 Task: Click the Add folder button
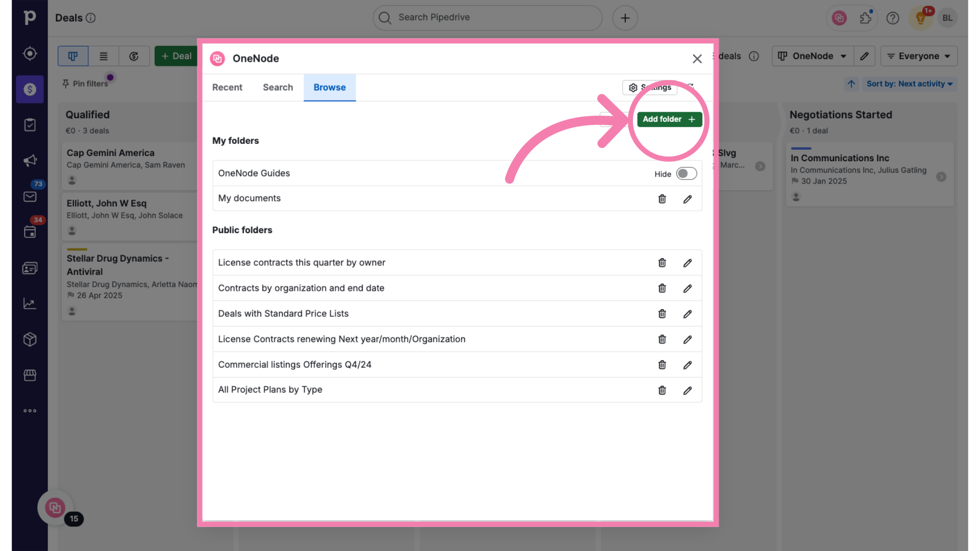click(x=669, y=119)
